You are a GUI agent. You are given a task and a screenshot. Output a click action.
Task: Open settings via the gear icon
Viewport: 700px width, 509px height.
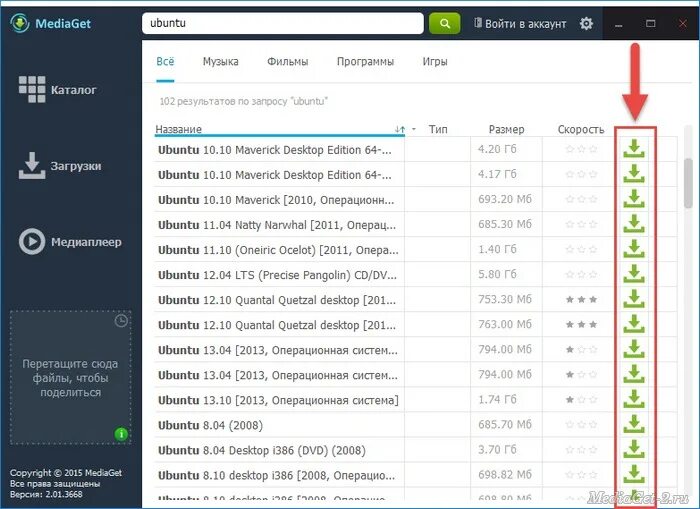click(586, 23)
